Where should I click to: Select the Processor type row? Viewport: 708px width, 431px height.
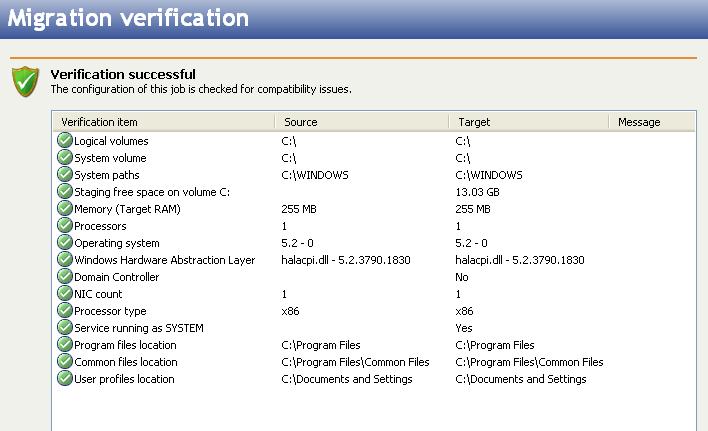(110, 311)
